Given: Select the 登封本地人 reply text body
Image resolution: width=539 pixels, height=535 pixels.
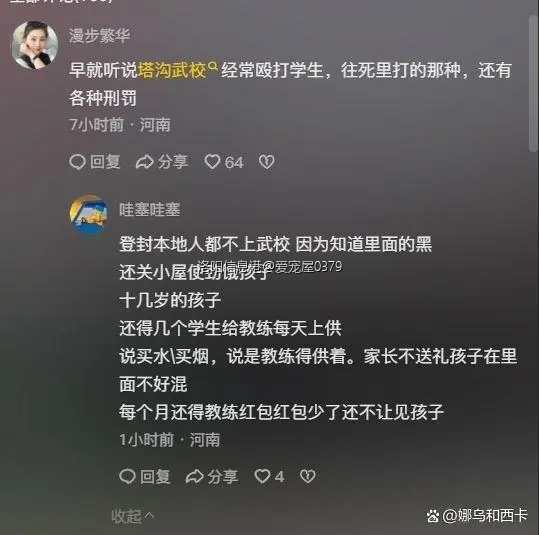Looking at the screenshot, I should 318,328.
